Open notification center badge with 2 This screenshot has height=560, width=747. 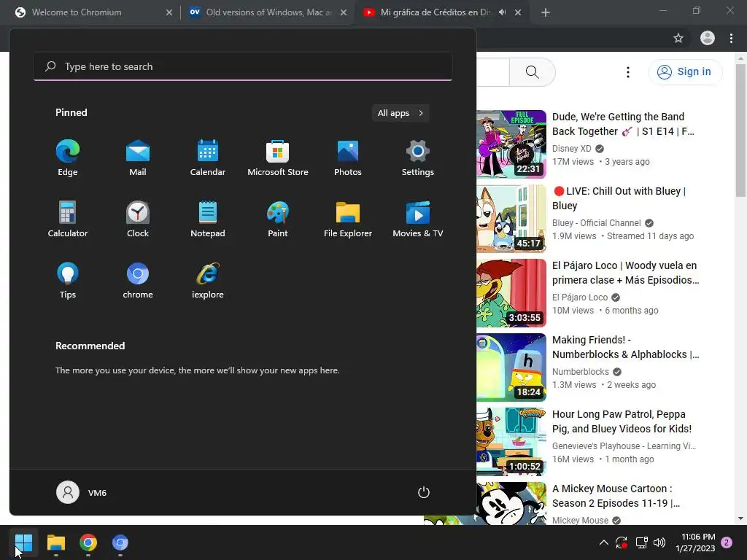point(727,542)
